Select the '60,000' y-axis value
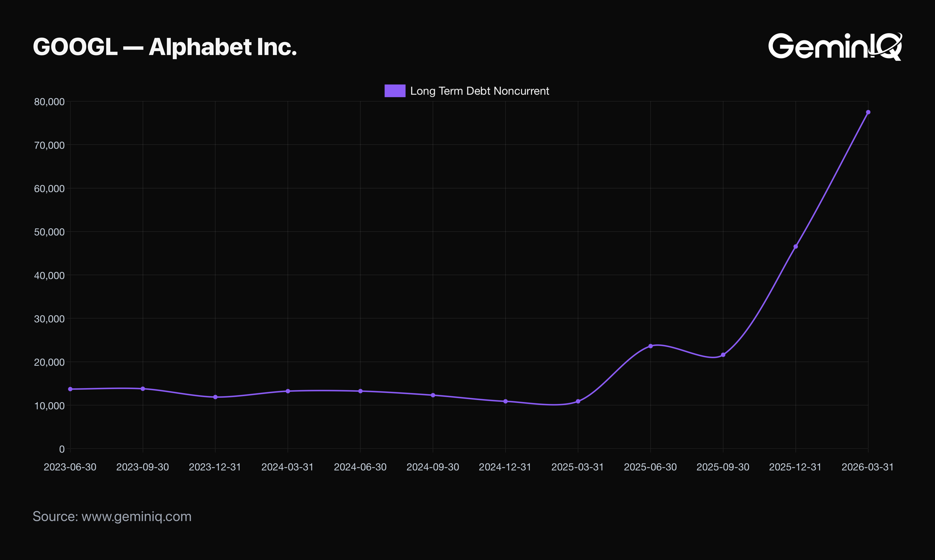 pyautogui.click(x=50, y=189)
